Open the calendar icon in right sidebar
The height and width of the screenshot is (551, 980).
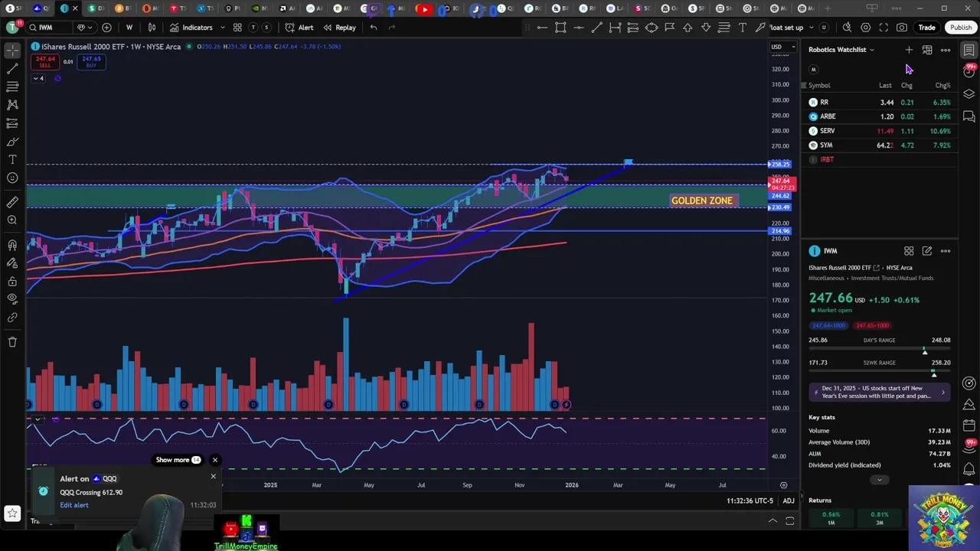969,425
